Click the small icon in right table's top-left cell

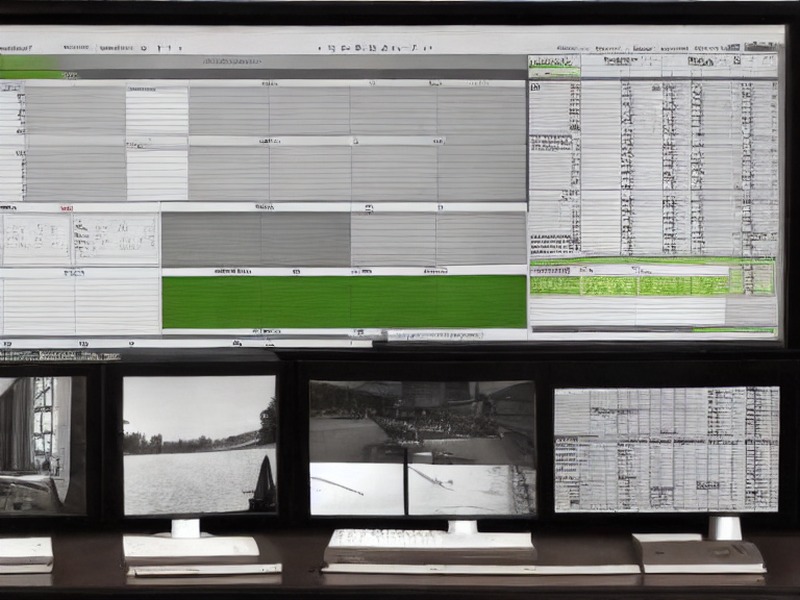[535, 88]
